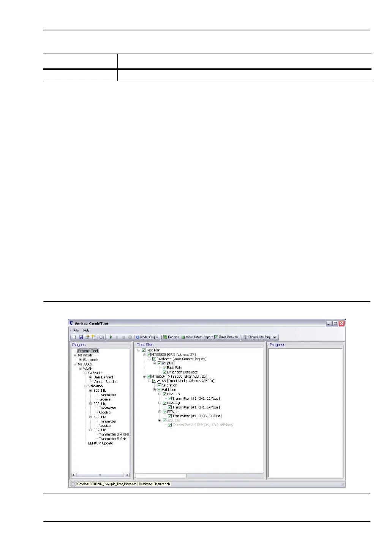Click Plug-ins scrollbar left arrow
Viewport: 392px width, 554px height.
tap(74, 475)
